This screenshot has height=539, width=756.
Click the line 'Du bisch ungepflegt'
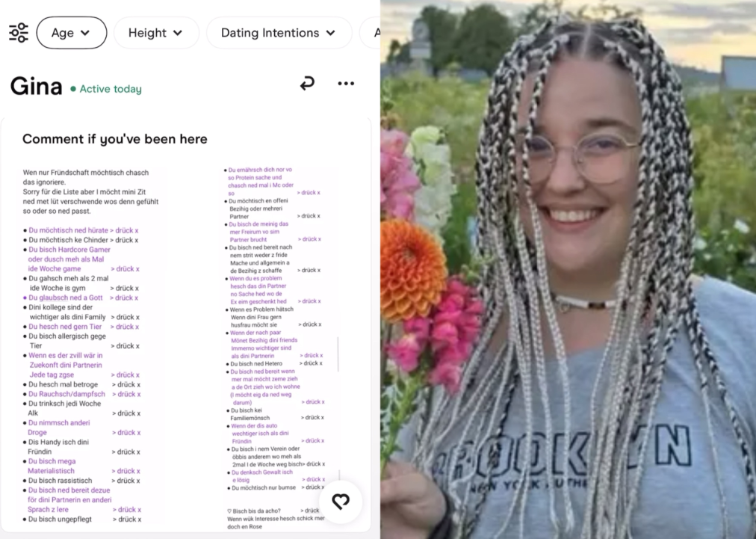pos(60,520)
